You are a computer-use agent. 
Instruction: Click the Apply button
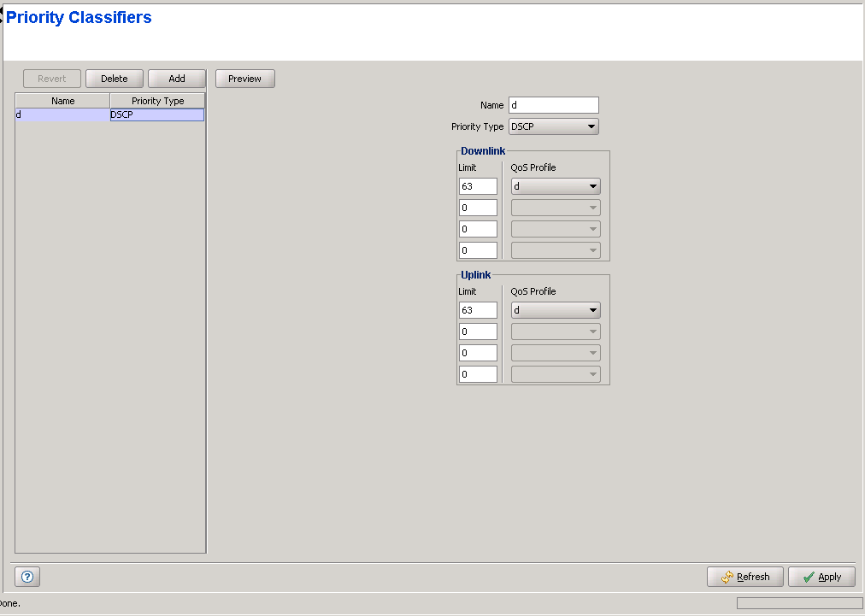coord(821,577)
